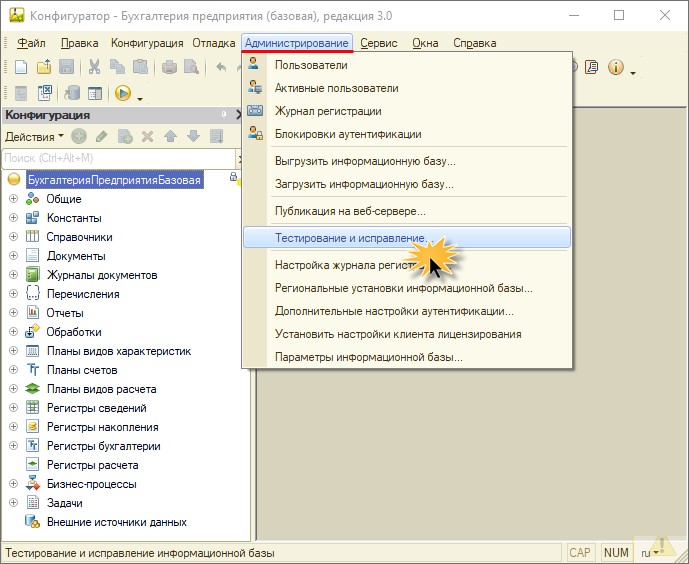Image resolution: width=689 pixels, height=564 pixels.
Task: Select Выгрузить информационную базу menu item
Action: click(365, 160)
